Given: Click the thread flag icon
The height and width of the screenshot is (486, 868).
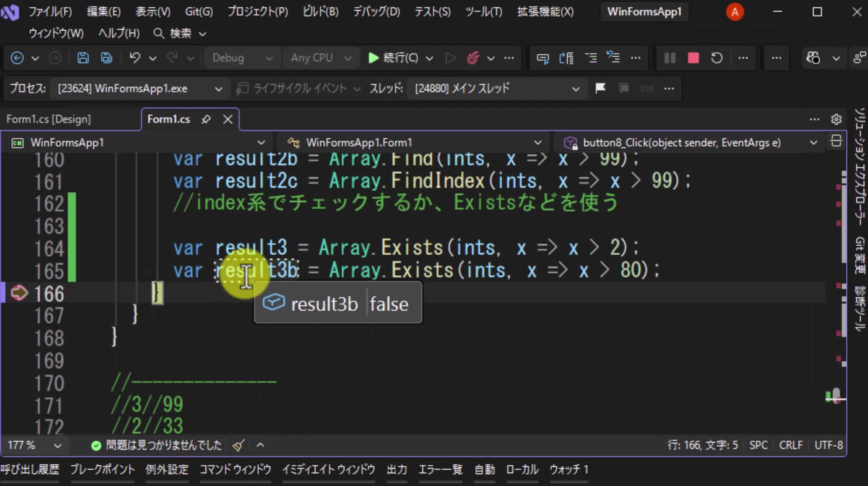Looking at the screenshot, I should coord(600,88).
